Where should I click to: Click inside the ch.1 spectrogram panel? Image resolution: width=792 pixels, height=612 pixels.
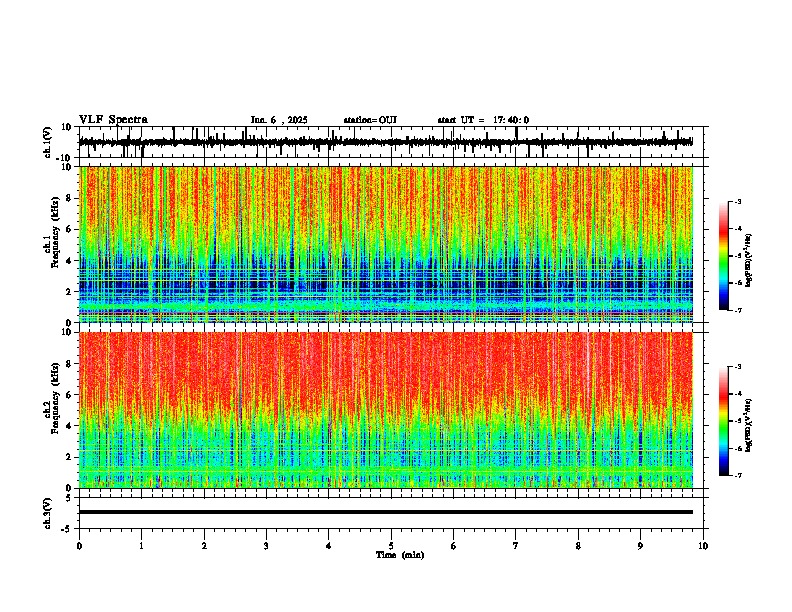click(386, 244)
